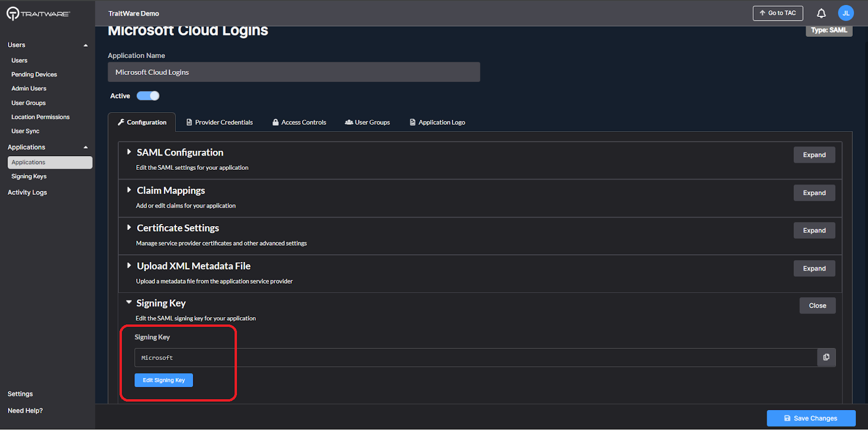Open Users in the sidebar
This screenshot has width=868, height=430.
coord(20,61)
